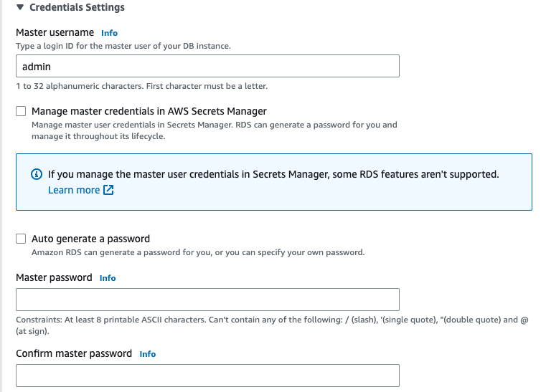Click the Master password label text
This screenshot has width=546, height=392.
pyautogui.click(x=54, y=277)
